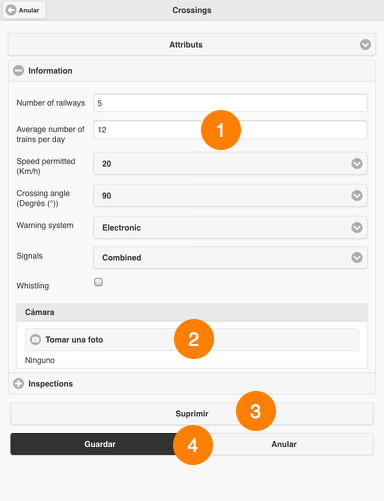Open the Warning system dropdown
The image size is (384, 501).
[230, 228]
